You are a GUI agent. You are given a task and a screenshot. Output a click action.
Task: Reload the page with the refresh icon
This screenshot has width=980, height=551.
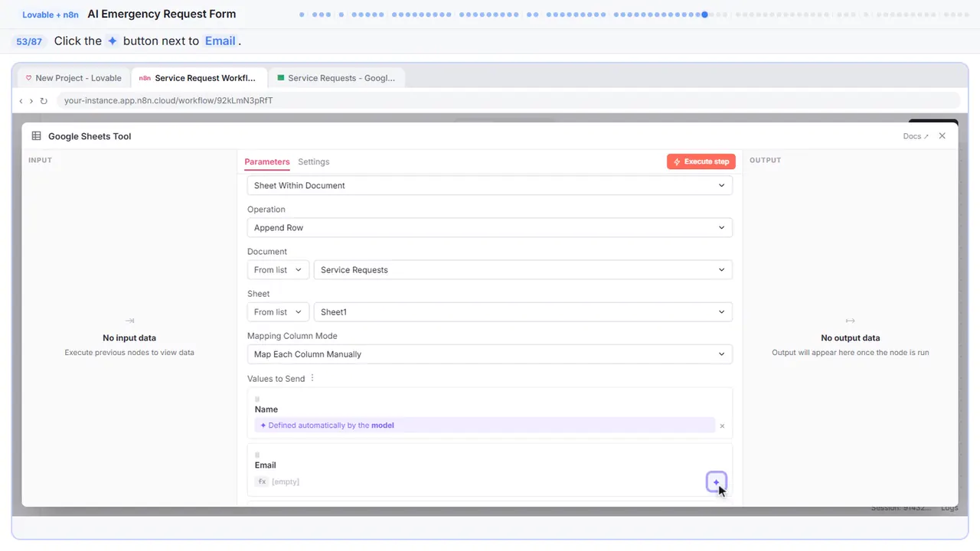[44, 101]
